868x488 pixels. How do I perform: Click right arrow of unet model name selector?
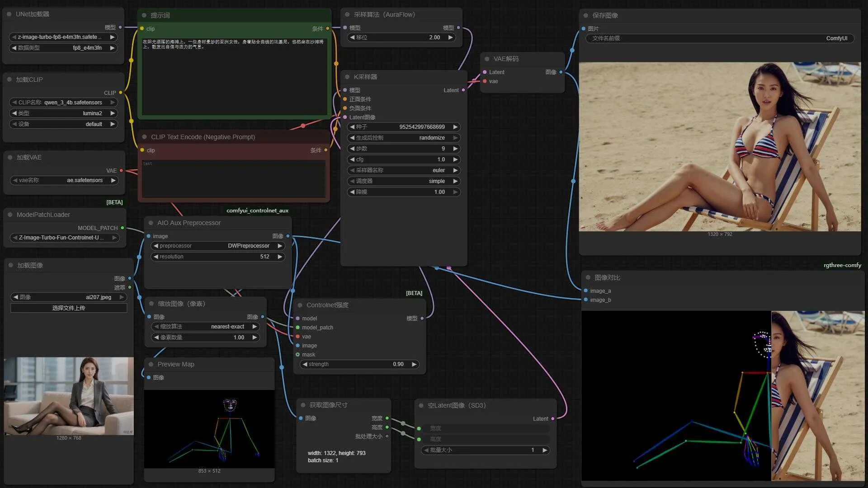[x=112, y=37]
